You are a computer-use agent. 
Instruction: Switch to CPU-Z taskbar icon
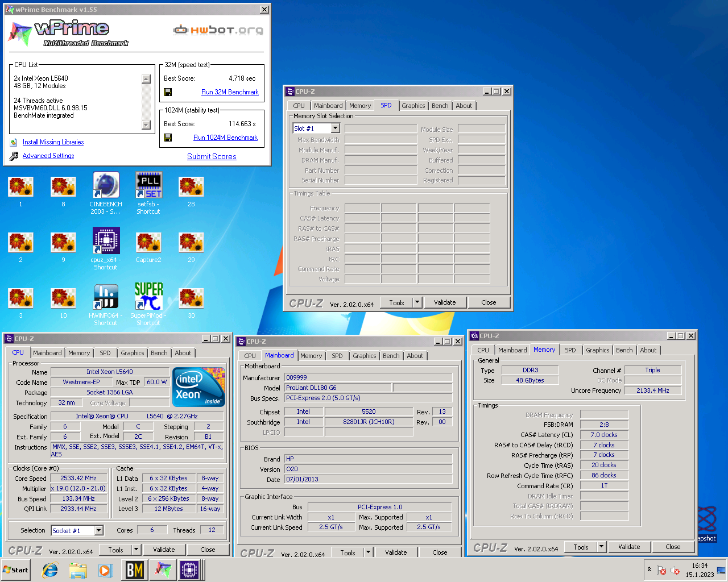pyautogui.click(x=189, y=570)
